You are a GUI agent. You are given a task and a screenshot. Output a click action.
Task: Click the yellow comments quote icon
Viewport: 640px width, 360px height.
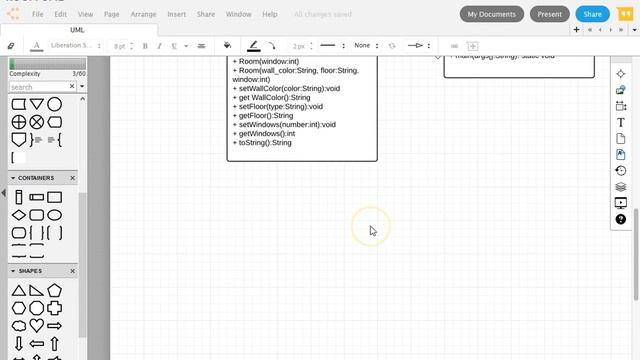point(625,14)
